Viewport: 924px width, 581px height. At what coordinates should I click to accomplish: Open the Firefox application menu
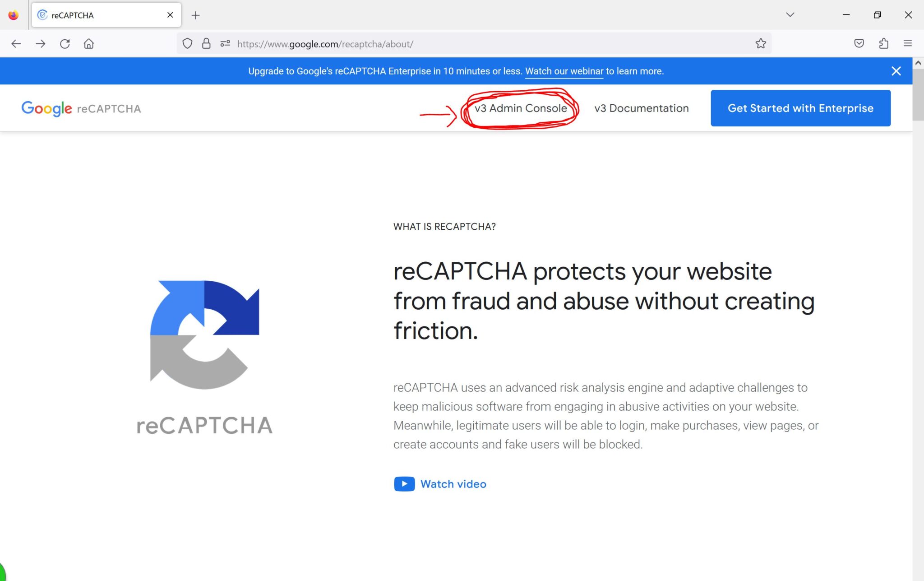[x=907, y=44]
